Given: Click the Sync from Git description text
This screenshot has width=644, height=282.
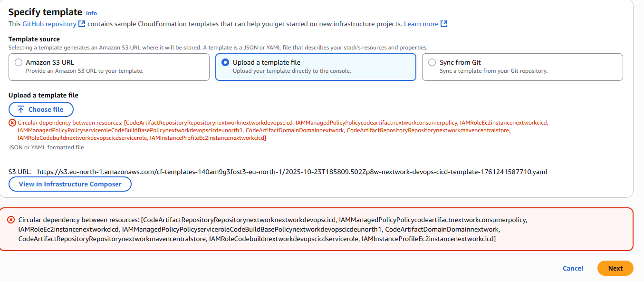Looking at the screenshot, I should pos(493,71).
